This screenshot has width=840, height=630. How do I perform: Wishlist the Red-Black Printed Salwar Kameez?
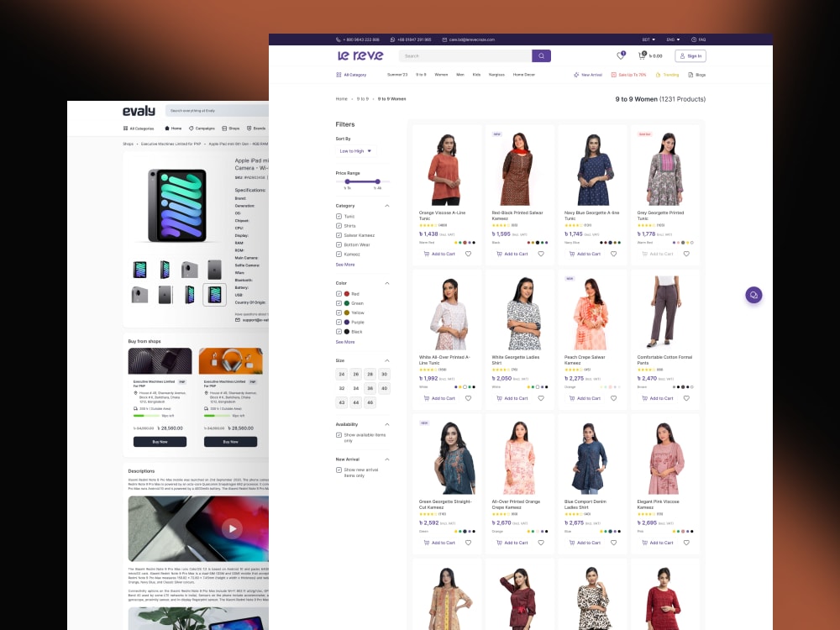click(541, 254)
